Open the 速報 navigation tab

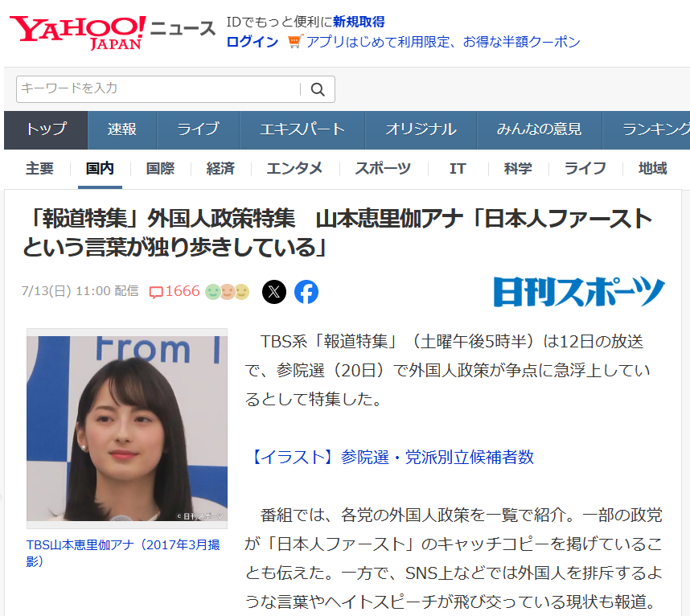coord(122,129)
